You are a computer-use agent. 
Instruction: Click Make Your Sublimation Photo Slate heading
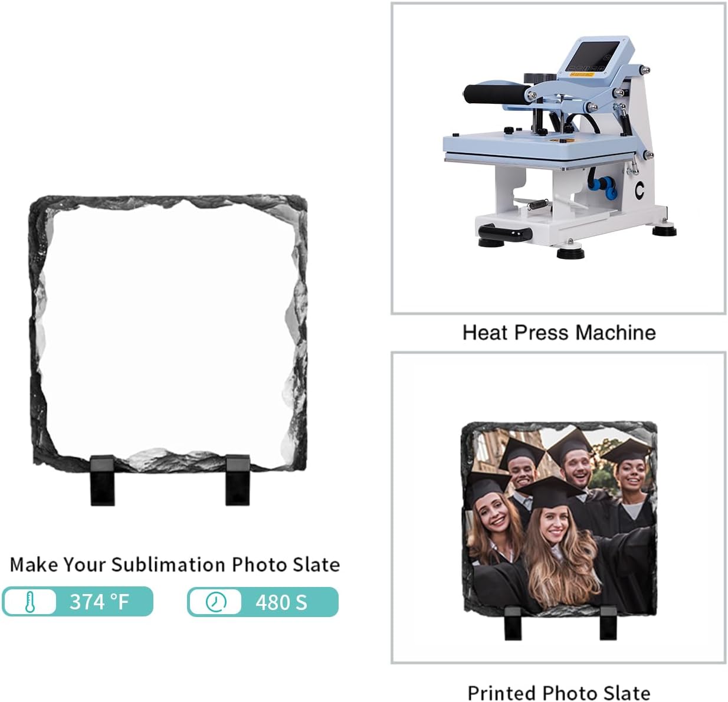(x=175, y=564)
